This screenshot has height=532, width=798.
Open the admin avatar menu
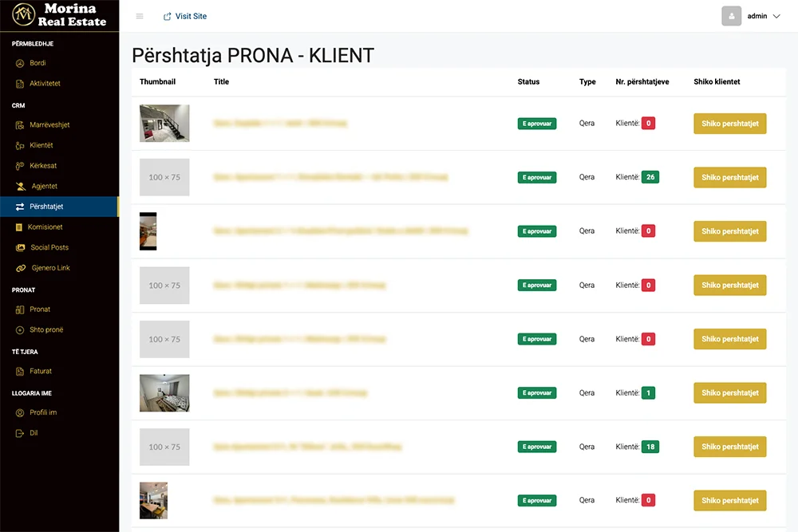click(x=731, y=16)
